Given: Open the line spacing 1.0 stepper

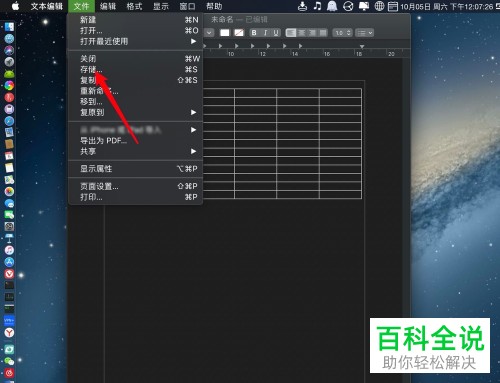Looking at the screenshot, I should coord(342,33).
